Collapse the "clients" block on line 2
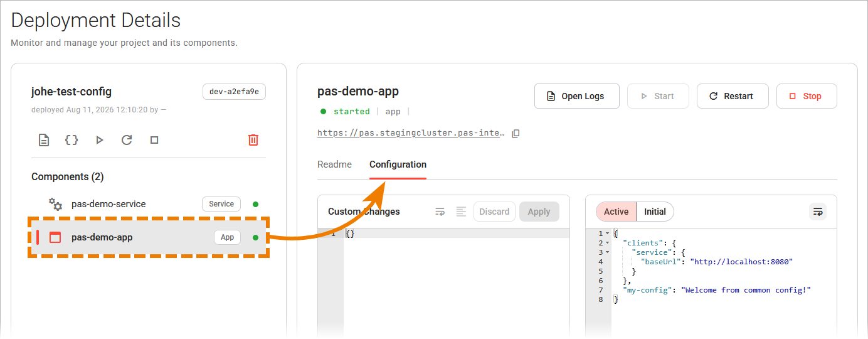The image size is (868, 339). [608, 243]
